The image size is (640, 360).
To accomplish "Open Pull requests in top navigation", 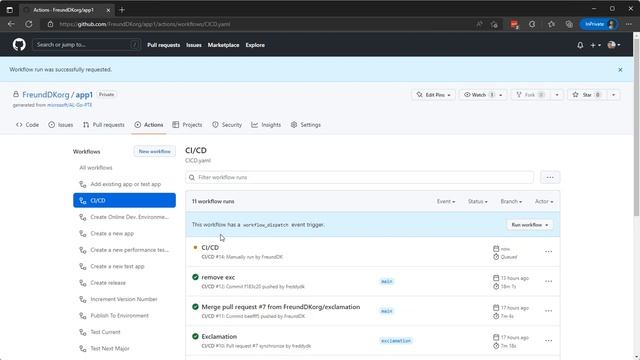I will (163, 45).
